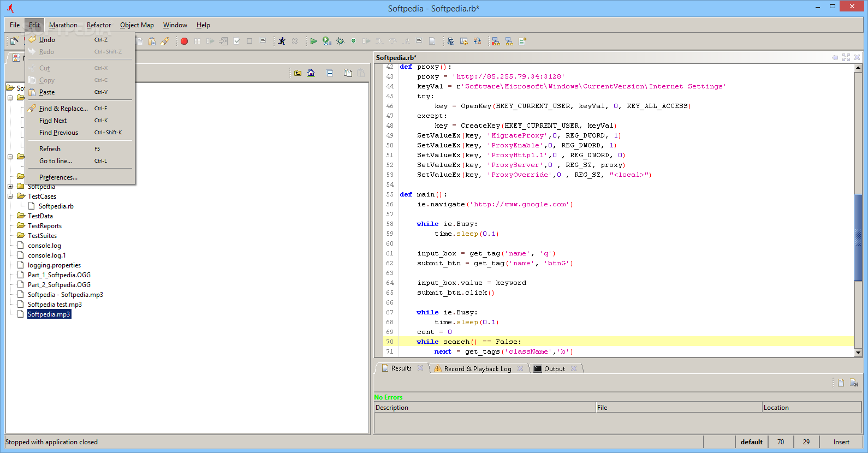Click the home icon in navigator toolbar

pos(311,73)
